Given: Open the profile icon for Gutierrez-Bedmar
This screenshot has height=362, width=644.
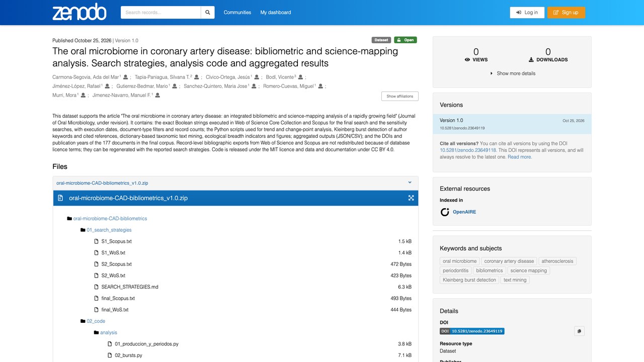Looking at the screenshot, I should tap(175, 86).
